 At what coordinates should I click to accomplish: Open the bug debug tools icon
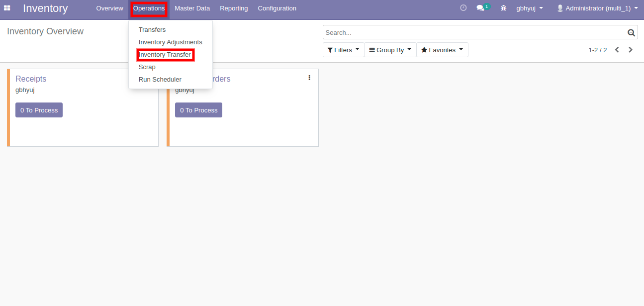click(503, 8)
